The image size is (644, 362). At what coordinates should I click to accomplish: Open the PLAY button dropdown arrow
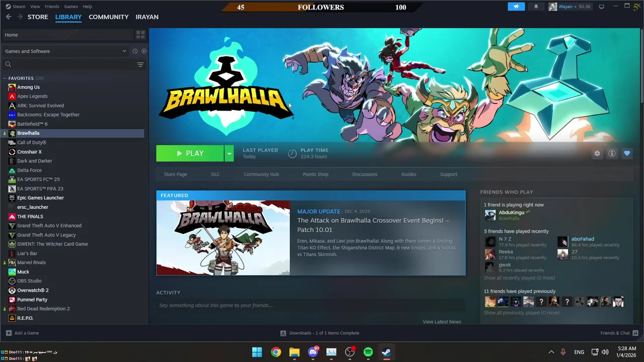(229, 153)
